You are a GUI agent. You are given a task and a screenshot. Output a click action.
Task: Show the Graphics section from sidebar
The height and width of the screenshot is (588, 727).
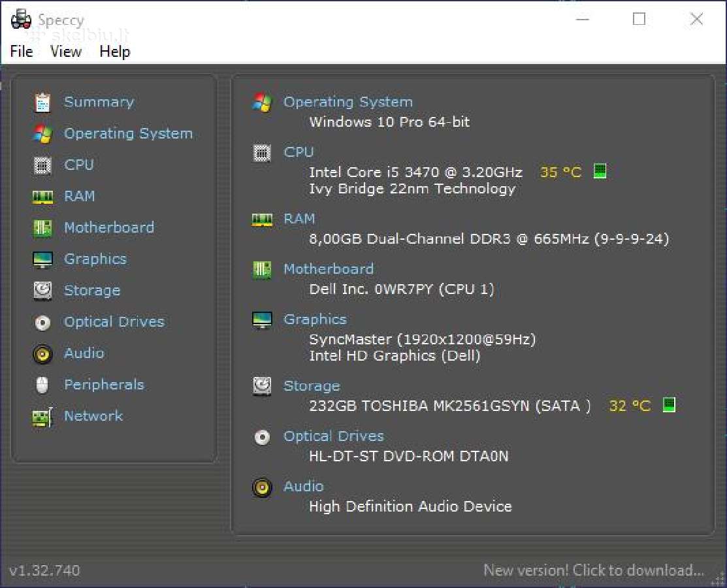pos(95,259)
